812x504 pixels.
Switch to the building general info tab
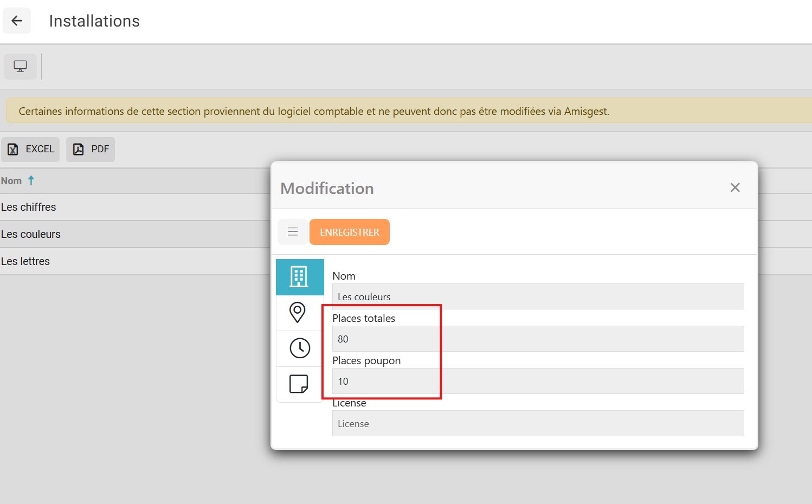(299, 277)
